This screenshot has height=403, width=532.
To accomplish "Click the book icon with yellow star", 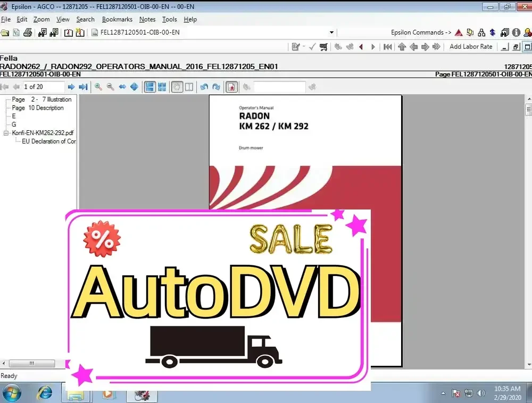I will [x=80, y=32].
